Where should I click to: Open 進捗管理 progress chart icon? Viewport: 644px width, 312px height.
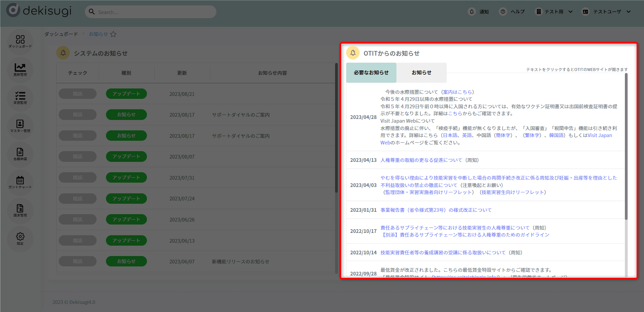[x=20, y=69]
